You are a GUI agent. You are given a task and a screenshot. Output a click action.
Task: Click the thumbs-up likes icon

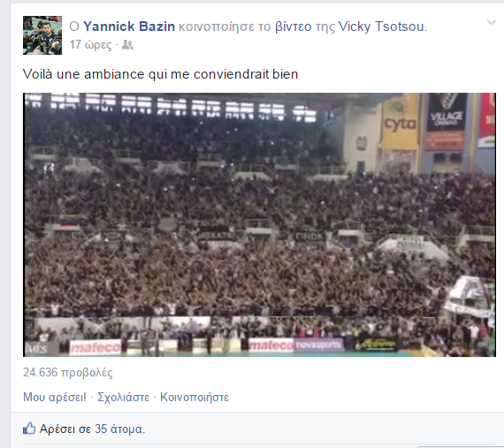29,428
